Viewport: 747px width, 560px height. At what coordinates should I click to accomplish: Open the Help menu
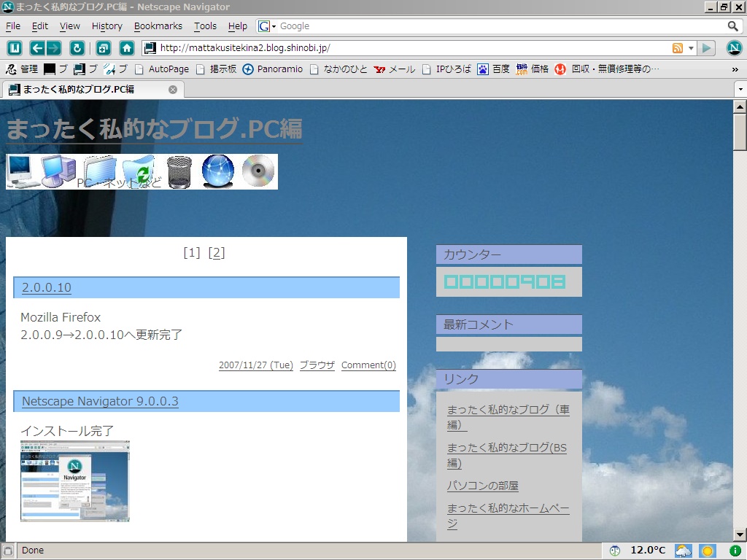[x=237, y=26]
